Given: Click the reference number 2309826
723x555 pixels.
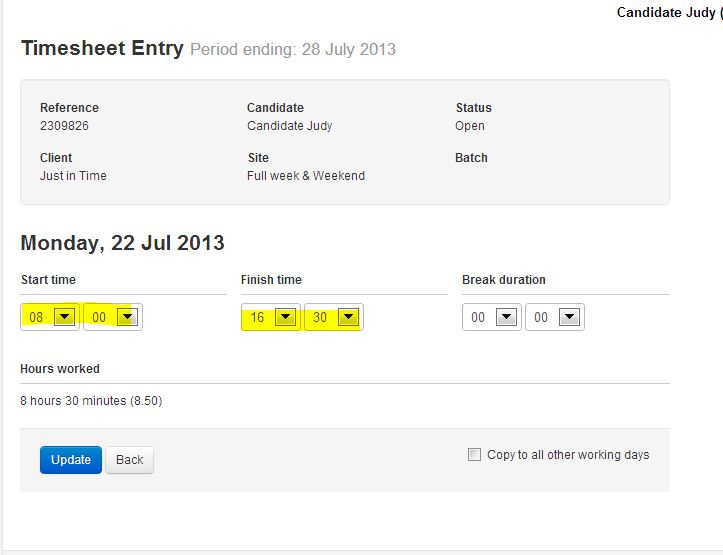Looking at the screenshot, I should 64,126.
